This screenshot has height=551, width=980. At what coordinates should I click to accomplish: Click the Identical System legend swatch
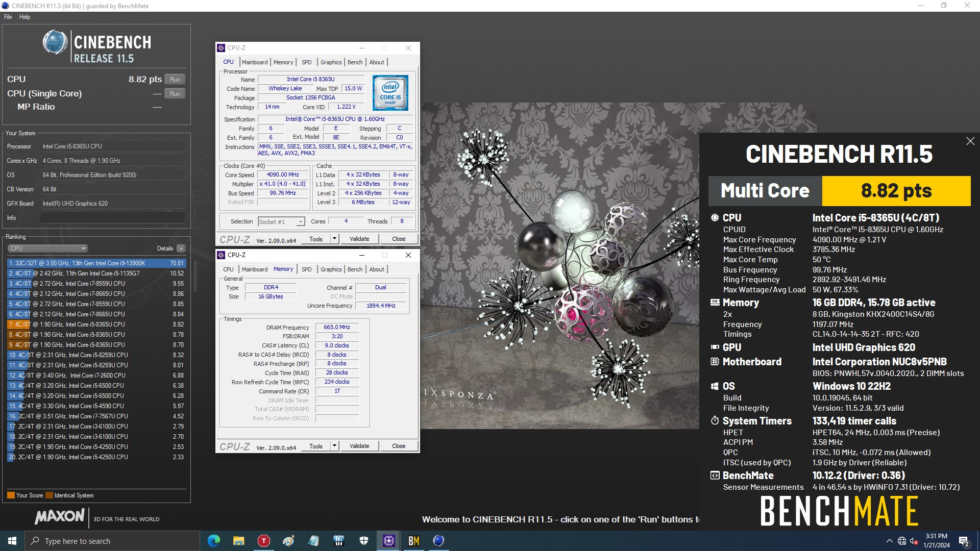coord(49,495)
